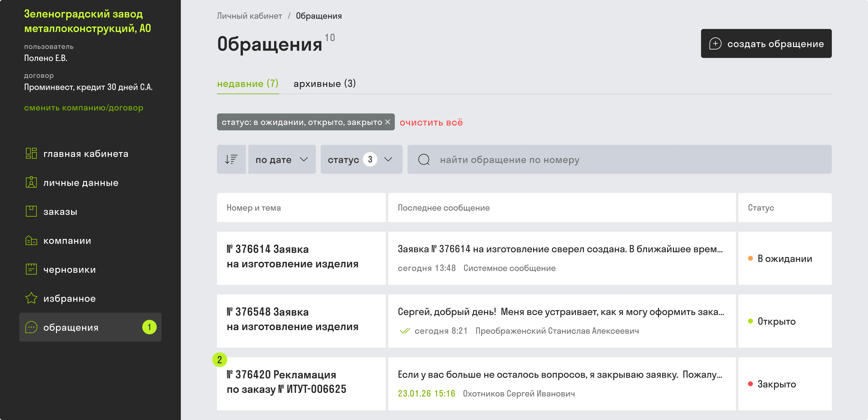Click the компании building icon
Screen dimensions: 868x420
[31, 240]
